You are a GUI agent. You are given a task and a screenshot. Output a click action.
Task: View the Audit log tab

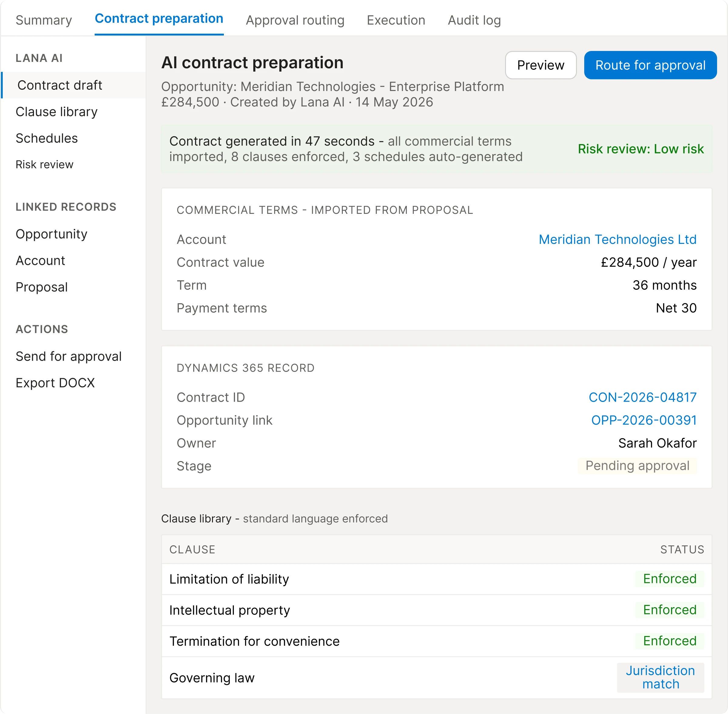(x=474, y=20)
